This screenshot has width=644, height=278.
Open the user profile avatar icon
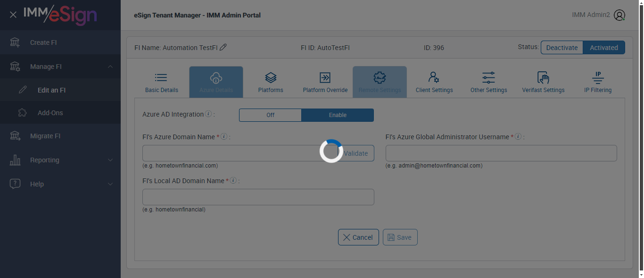(619, 15)
